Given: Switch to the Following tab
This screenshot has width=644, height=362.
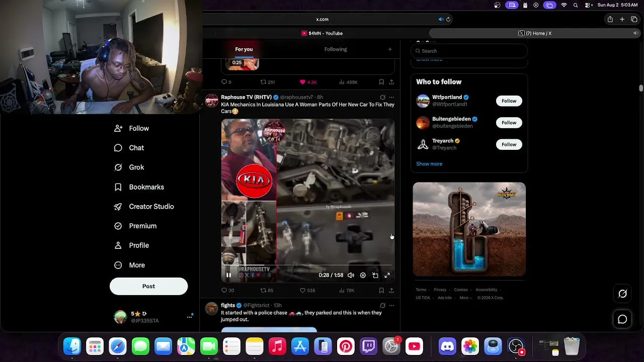Looking at the screenshot, I should click(336, 49).
